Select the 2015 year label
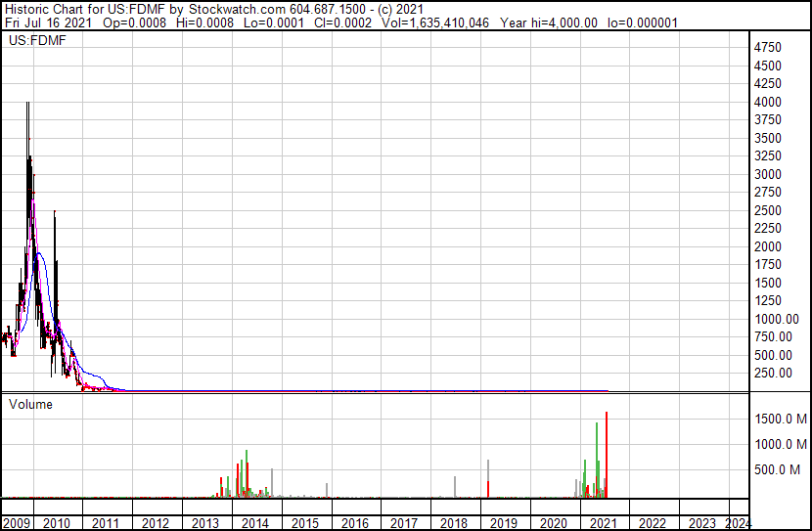The width and height of the screenshot is (812, 531). (305, 523)
